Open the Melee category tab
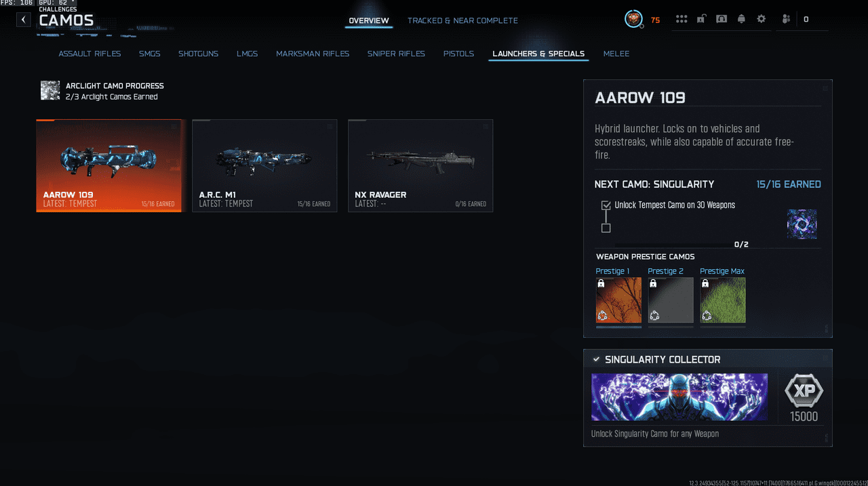The height and width of the screenshot is (486, 868). (x=616, y=54)
